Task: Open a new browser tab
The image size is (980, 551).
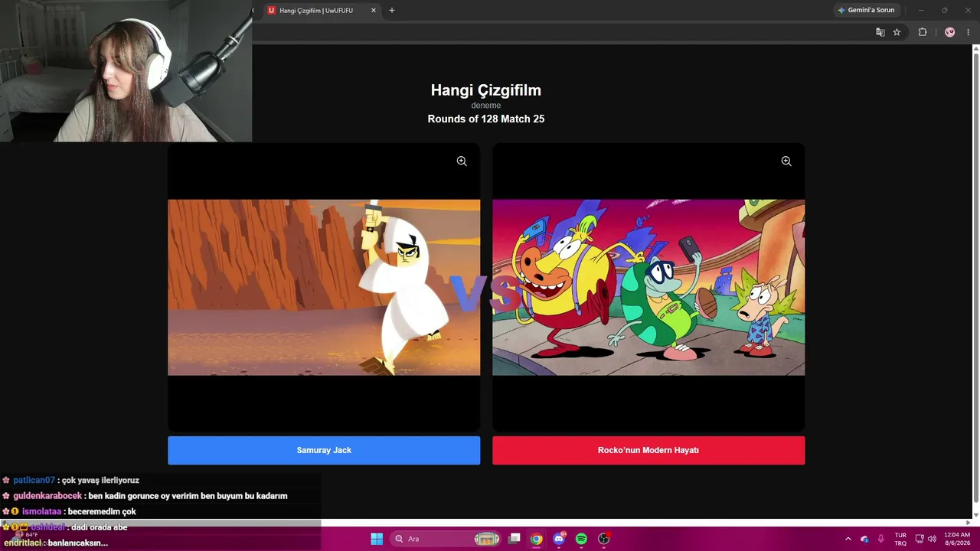Action: tap(392, 11)
